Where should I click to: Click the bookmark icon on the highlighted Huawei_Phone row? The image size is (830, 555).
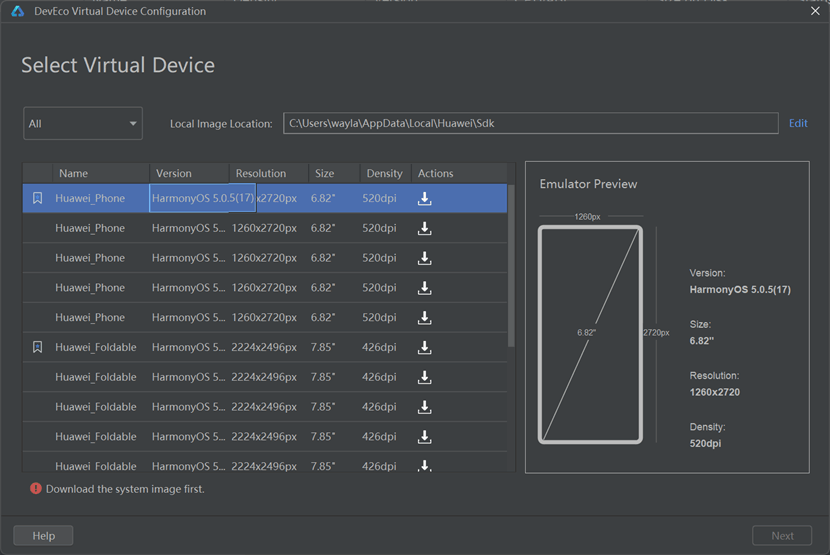38,198
